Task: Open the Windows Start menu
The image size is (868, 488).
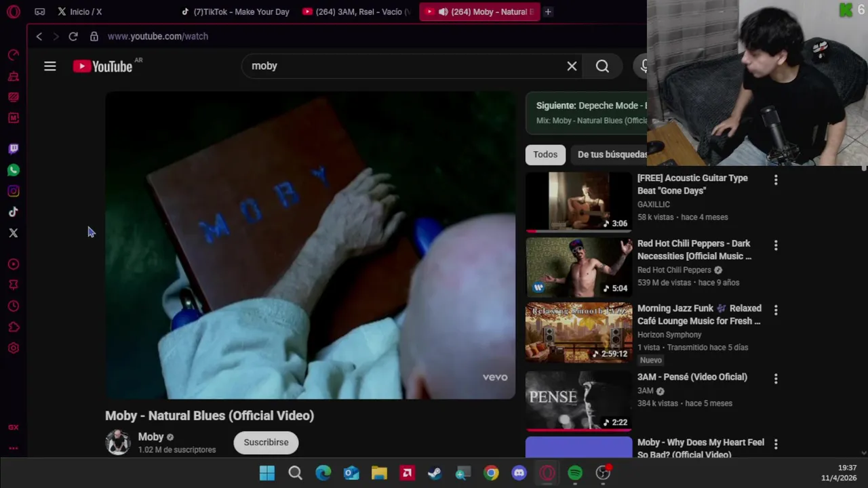Action: (x=267, y=473)
